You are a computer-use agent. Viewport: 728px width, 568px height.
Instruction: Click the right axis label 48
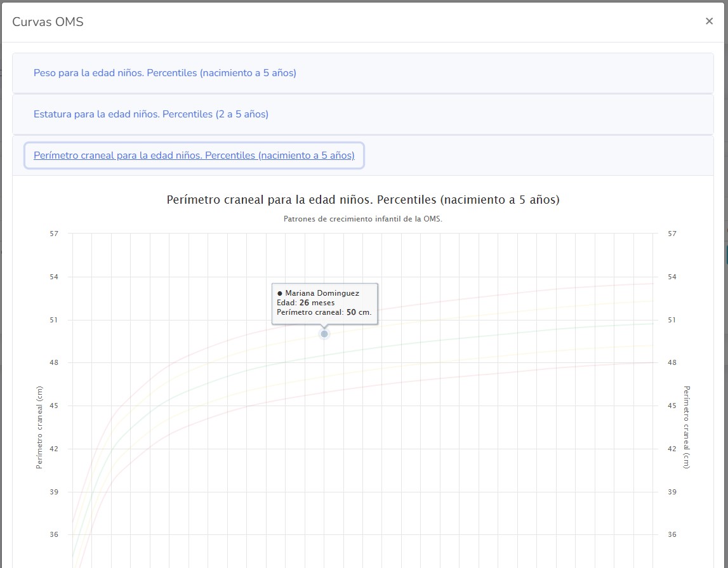(672, 363)
